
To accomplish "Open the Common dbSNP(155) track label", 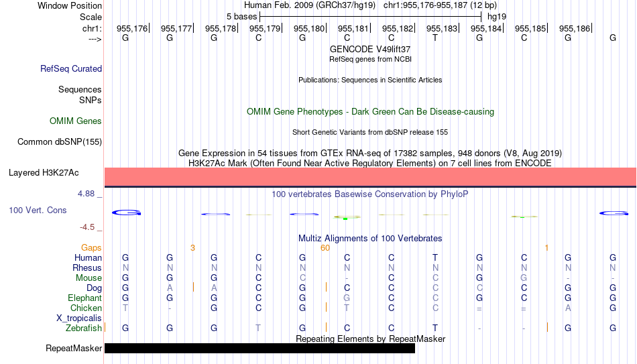I will pos(59,142).
